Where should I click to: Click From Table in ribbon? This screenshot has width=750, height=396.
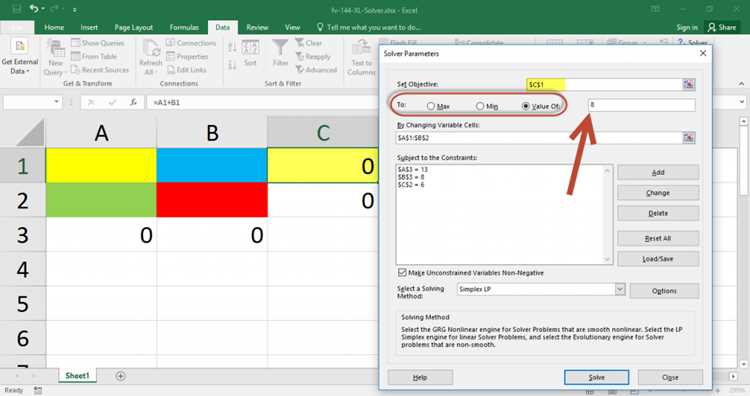[94, 56]
